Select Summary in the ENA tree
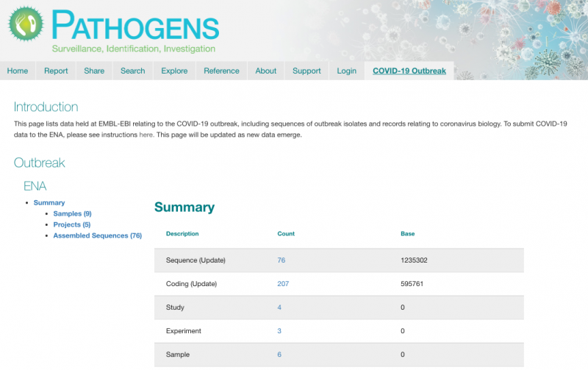 click(49, 202)
